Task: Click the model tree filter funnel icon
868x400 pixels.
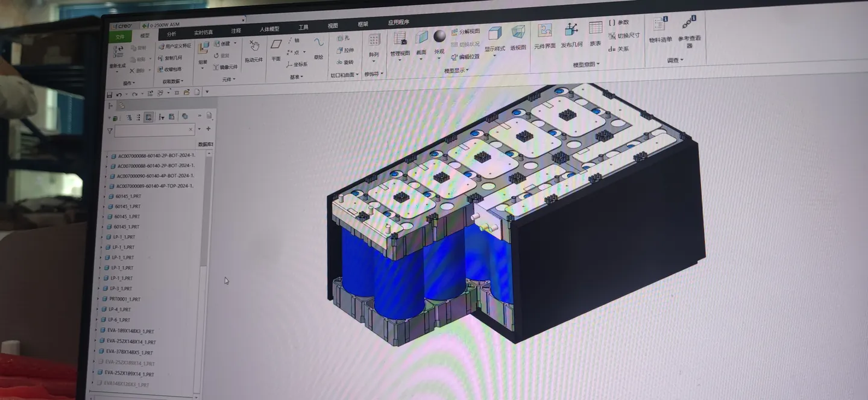Action: 110,130
